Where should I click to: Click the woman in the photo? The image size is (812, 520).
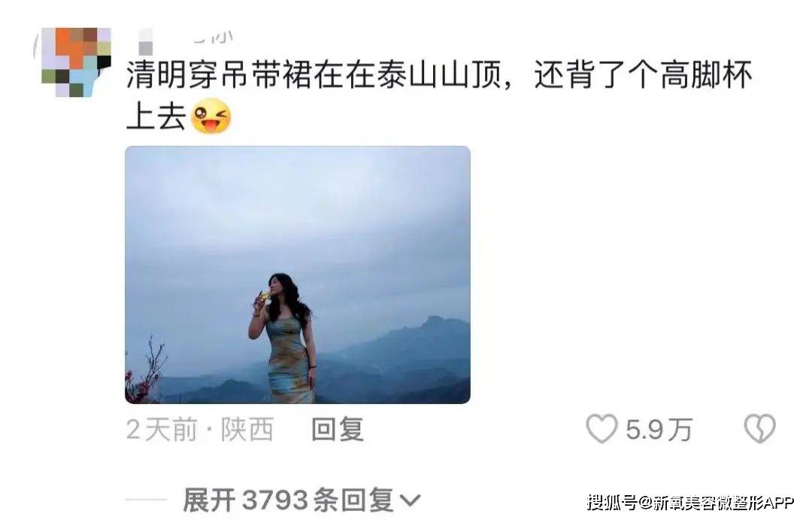pyautogui.click(x=285, y=338)
